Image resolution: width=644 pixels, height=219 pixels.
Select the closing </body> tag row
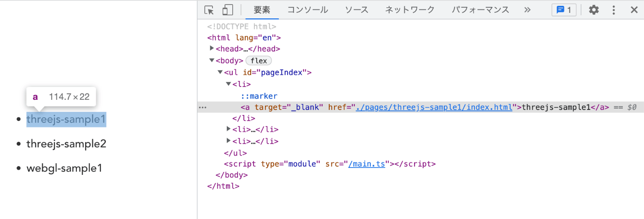[x=231, y=175]
